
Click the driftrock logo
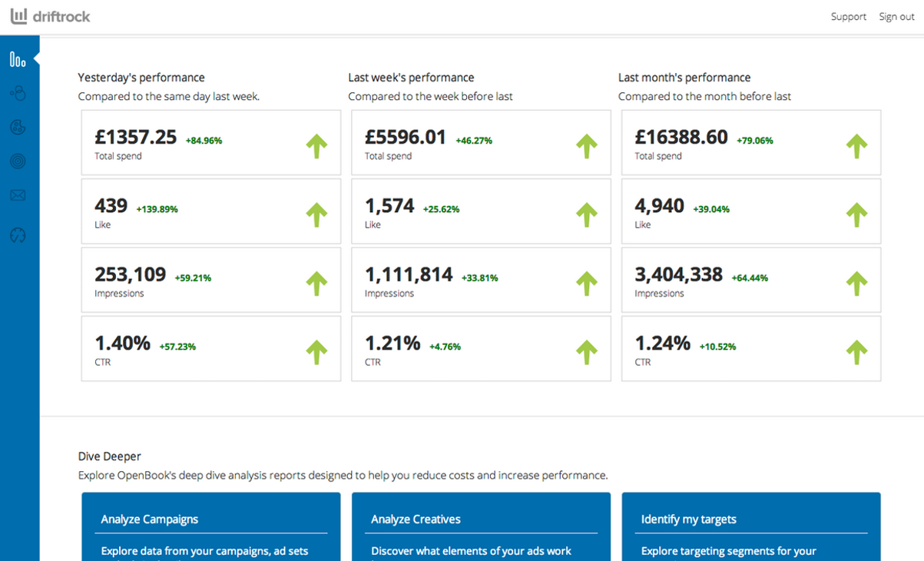pyautogui.click(x=50, y=16)
